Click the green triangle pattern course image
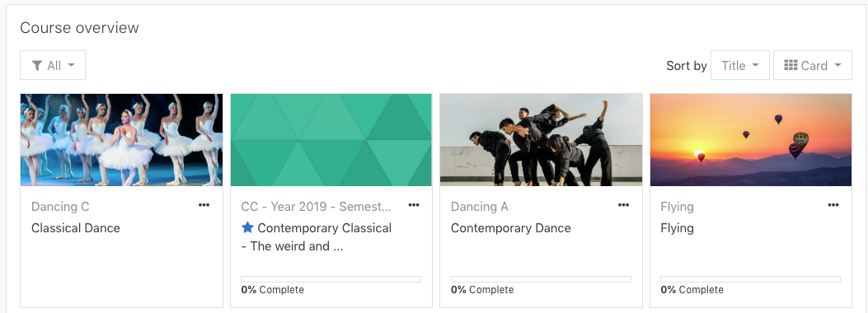 (x=331, y=140)
